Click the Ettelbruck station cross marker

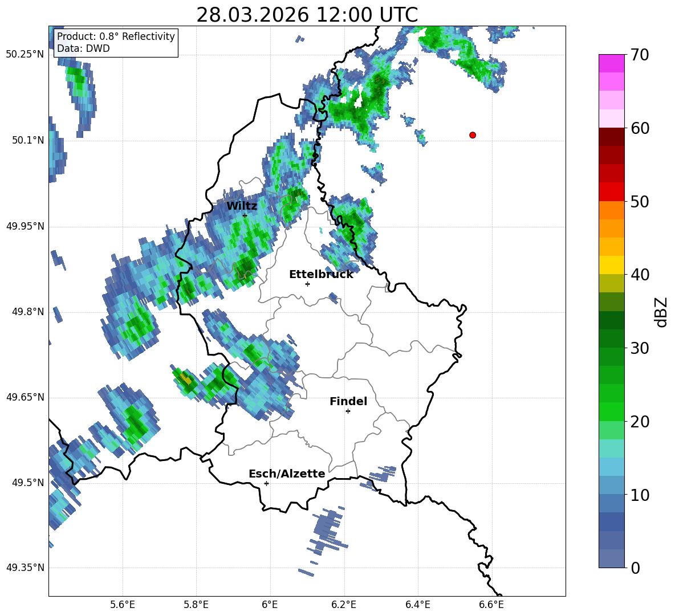(307, 284)
